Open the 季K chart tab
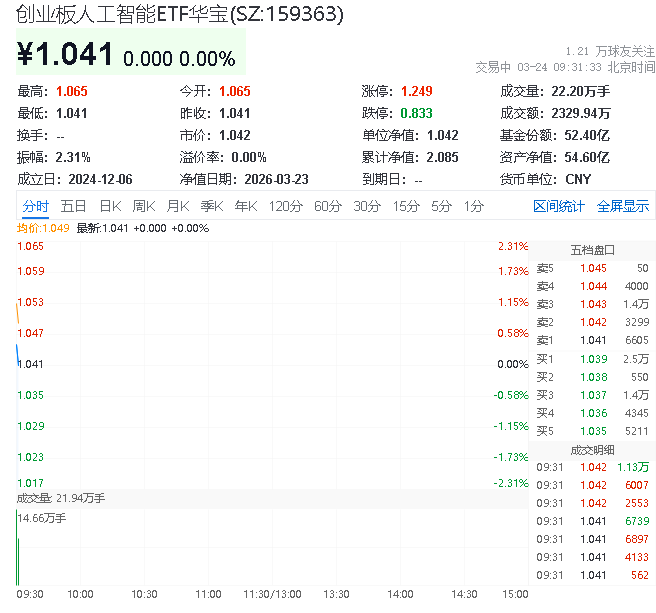The image size is (656, 613). tap(212, 206)
